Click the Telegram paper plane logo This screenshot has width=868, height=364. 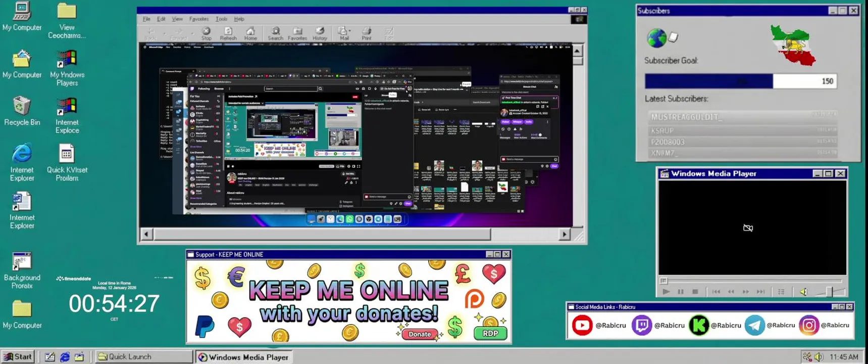754,325
